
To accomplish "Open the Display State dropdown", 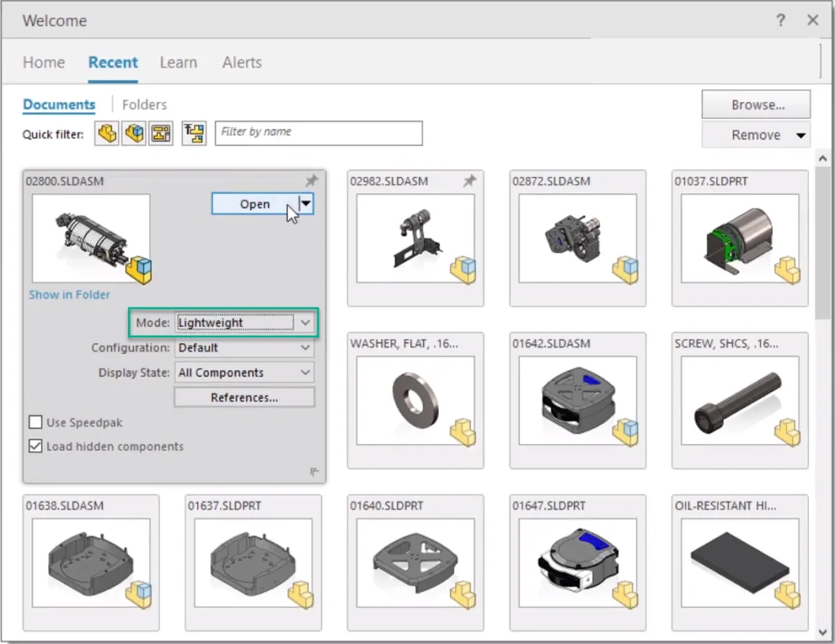I will tap(305, 373).
